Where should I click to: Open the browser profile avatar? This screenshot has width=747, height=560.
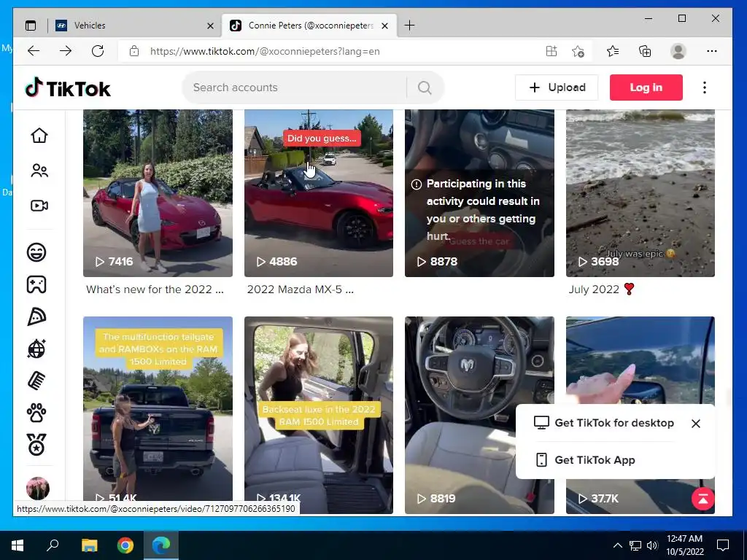pyautogui.click(x=678, y=51)
